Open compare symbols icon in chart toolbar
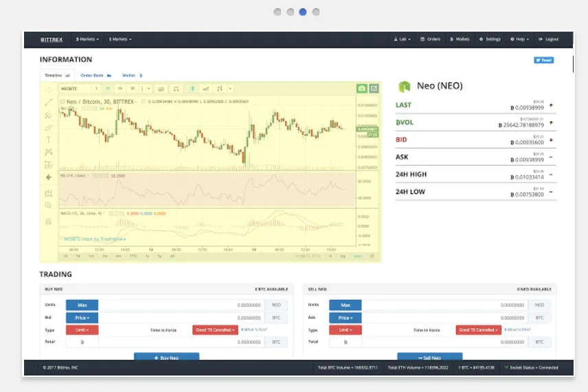The width and height of the screenshot is (588, 392). 176,89
